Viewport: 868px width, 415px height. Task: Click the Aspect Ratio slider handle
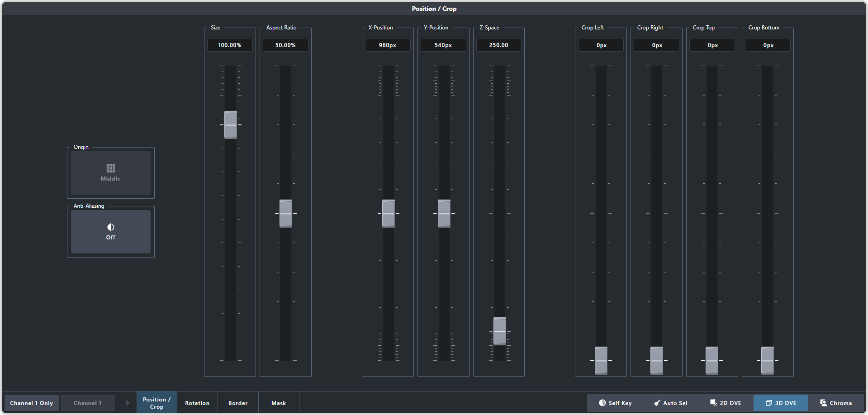[286, 213]
